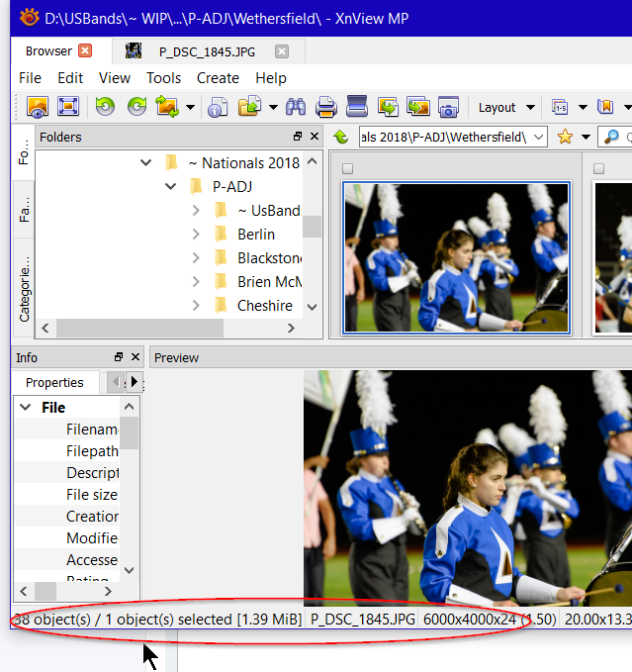Rotate image clockwise icon
The width and height of the screenshot is (632, 672).
[137, 106]
